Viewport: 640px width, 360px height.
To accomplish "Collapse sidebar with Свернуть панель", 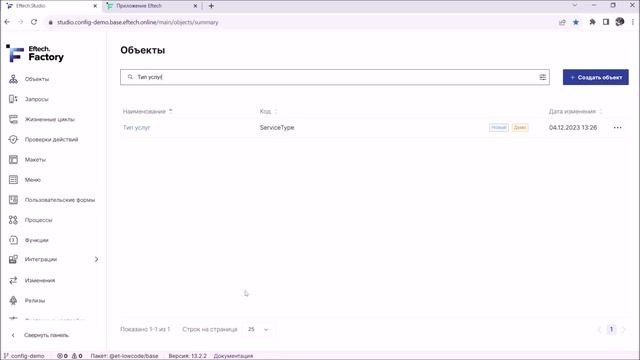I will (x=40, y=335).
